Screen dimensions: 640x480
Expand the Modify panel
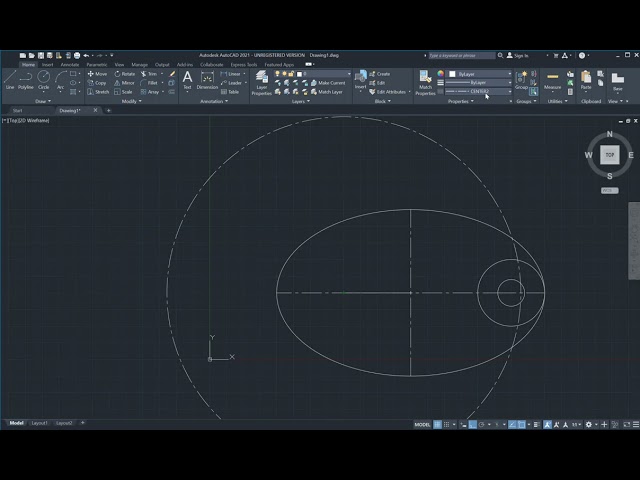131,101
